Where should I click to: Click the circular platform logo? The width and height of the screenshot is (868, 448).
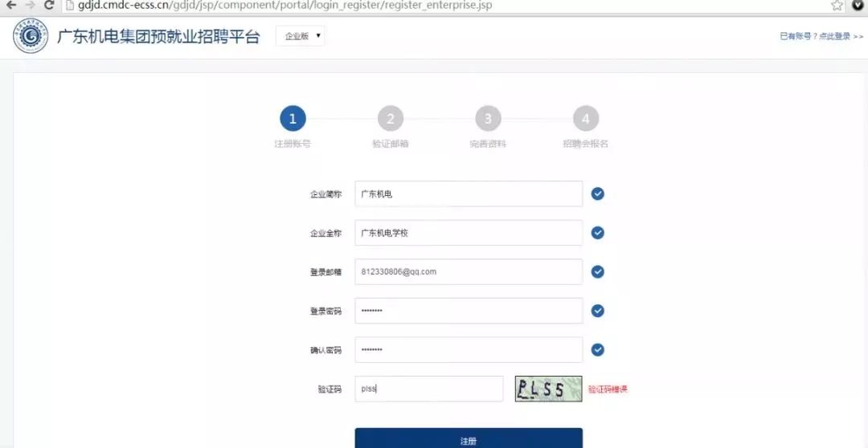[x=31, y=36]
